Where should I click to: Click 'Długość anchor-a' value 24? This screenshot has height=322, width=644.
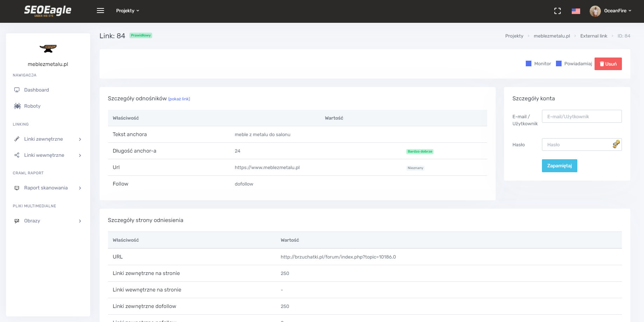click(x=237, y=151)
